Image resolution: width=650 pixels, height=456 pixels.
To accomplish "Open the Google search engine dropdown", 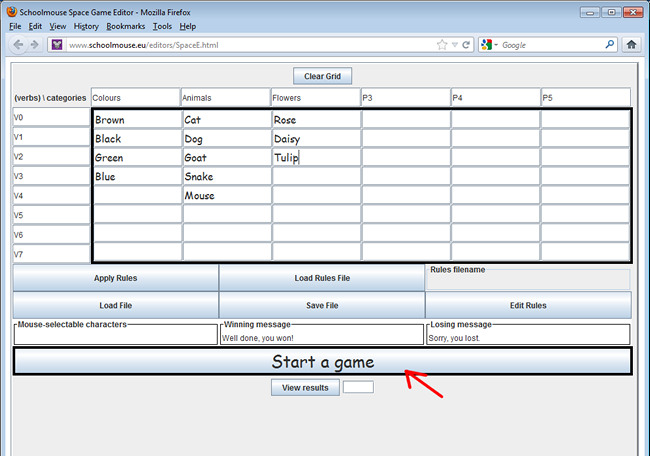I will click(x=489, y=45).
